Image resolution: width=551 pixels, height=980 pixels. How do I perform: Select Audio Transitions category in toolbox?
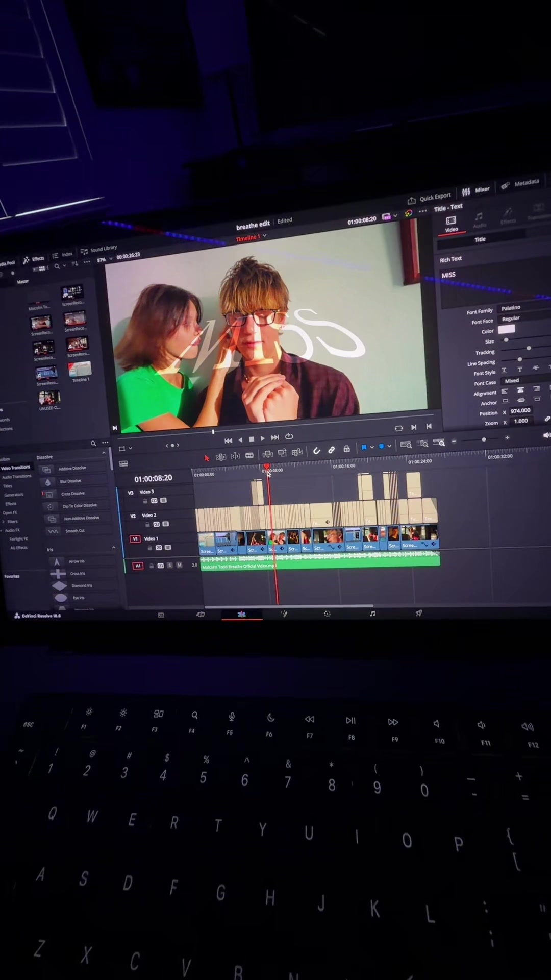(x=17, y=477)
